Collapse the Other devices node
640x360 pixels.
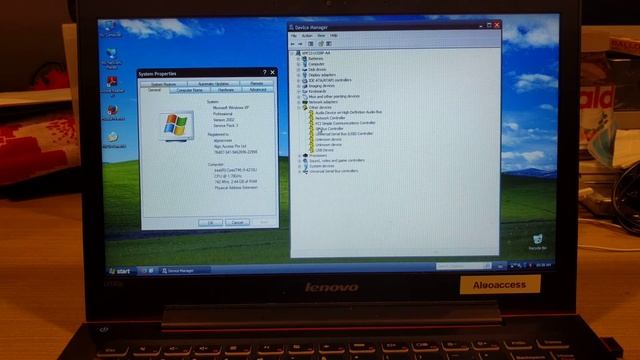point(299,107)
